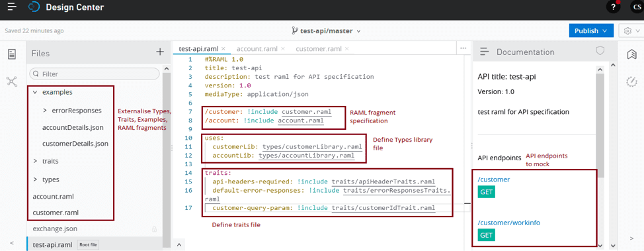Switch to the account.raml tab

point(257,48)
